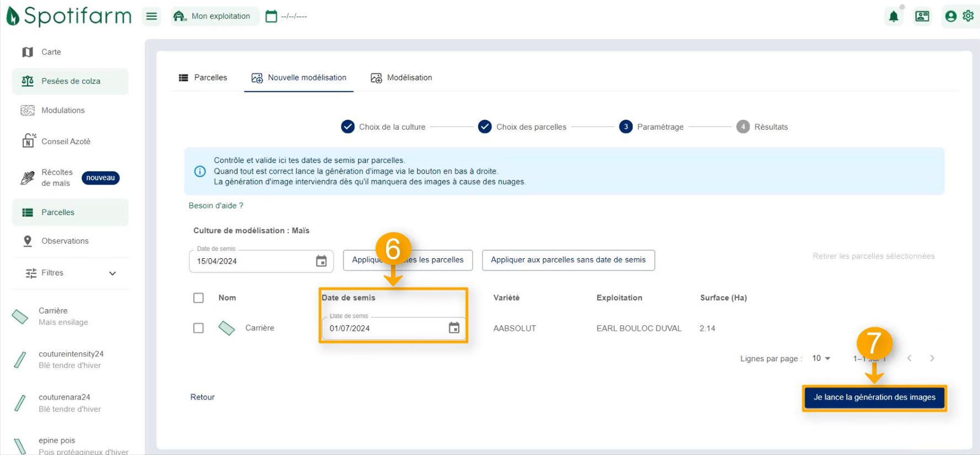
Task: Check the Carrière parcel row checkbox
Action: click(199, 328)
